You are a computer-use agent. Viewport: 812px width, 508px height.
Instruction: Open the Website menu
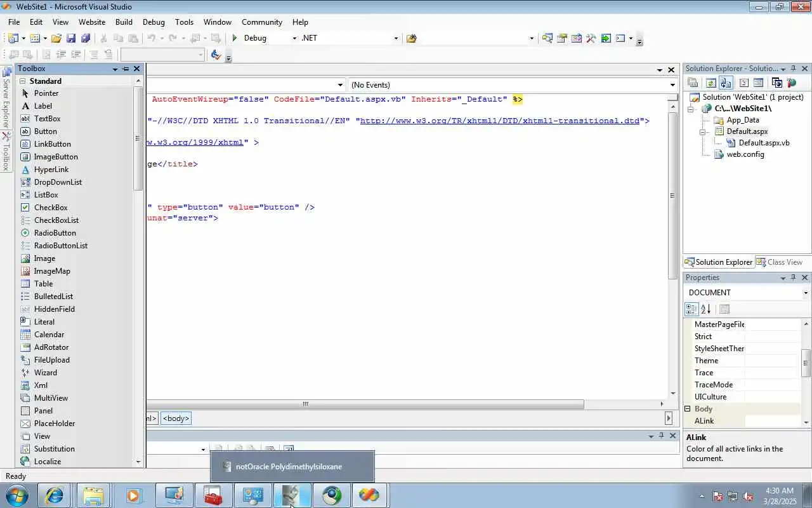tap(92, 22)
